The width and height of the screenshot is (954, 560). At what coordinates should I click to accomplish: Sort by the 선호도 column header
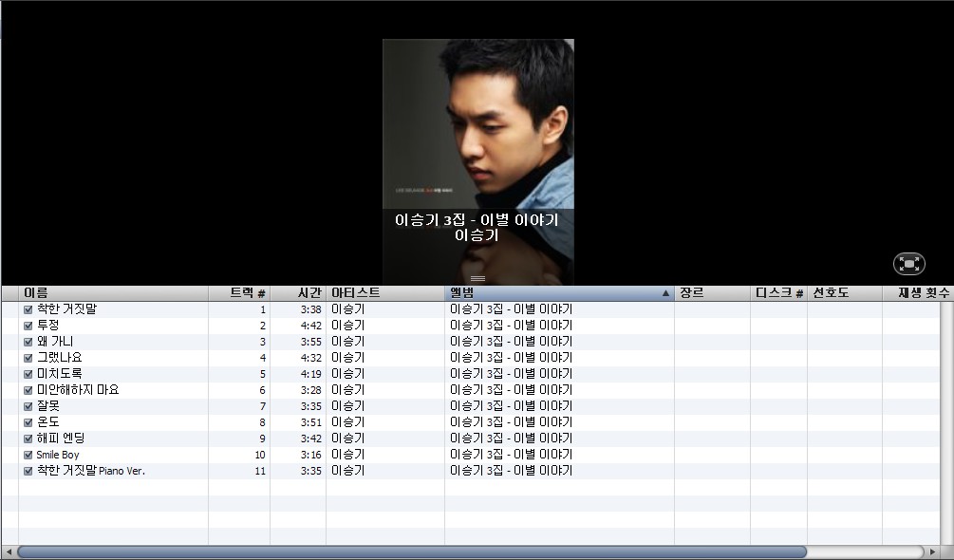point(845,293)
